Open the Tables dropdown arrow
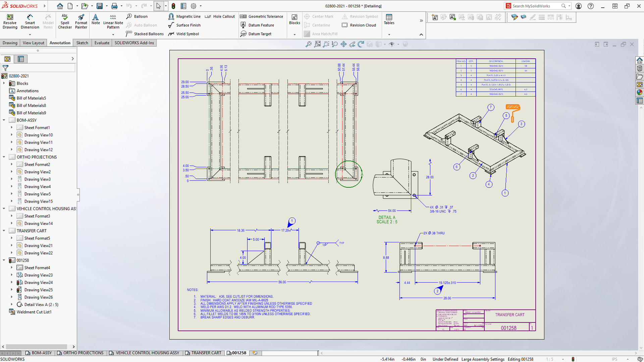The image size is (644, 362). (389, 34)
